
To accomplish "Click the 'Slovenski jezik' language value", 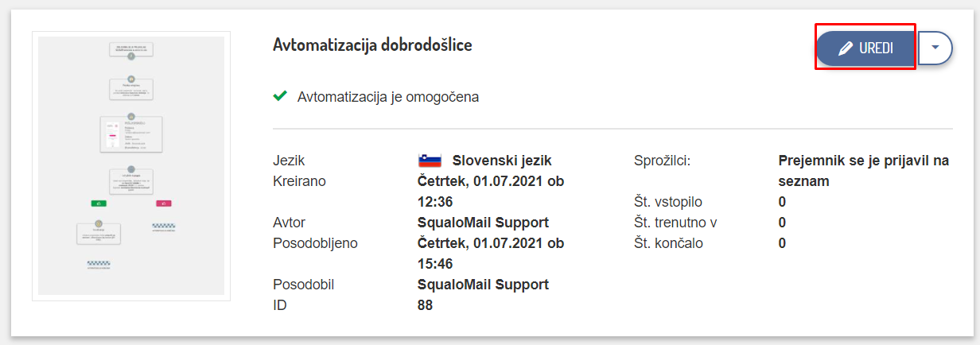I will 502,161.
